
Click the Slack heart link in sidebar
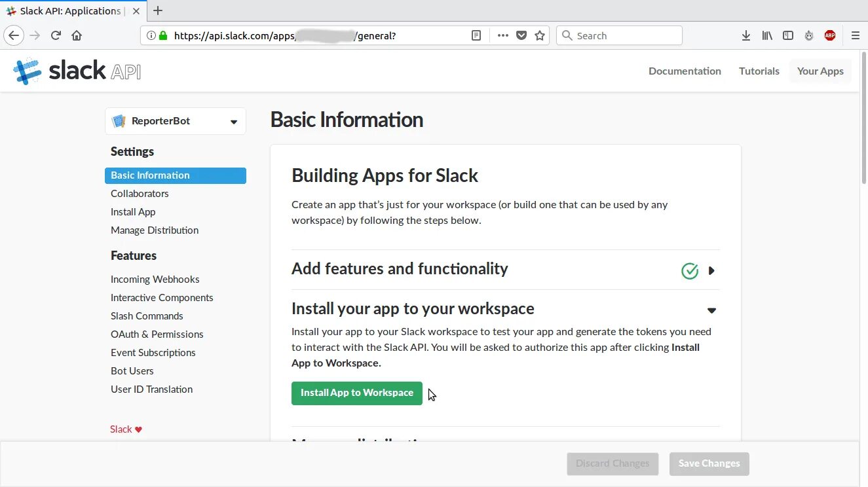[126, 429]
